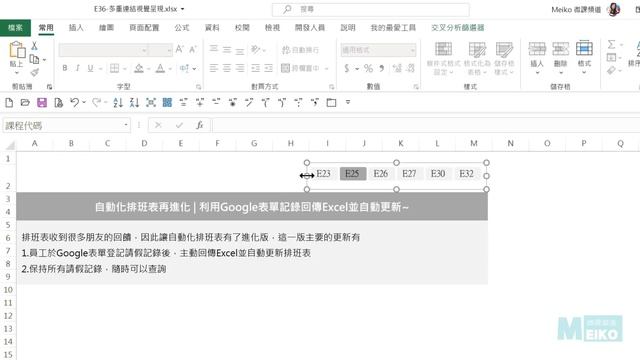The height and width of the screenshot is (360, 640).
Task: Select column D header
Action: pyautogui.click(x=144, y=144)
